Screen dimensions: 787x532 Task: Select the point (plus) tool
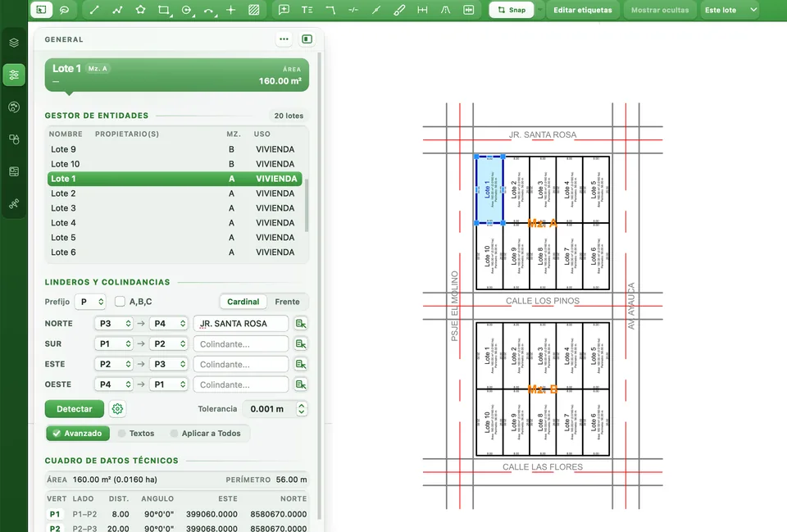231,10
